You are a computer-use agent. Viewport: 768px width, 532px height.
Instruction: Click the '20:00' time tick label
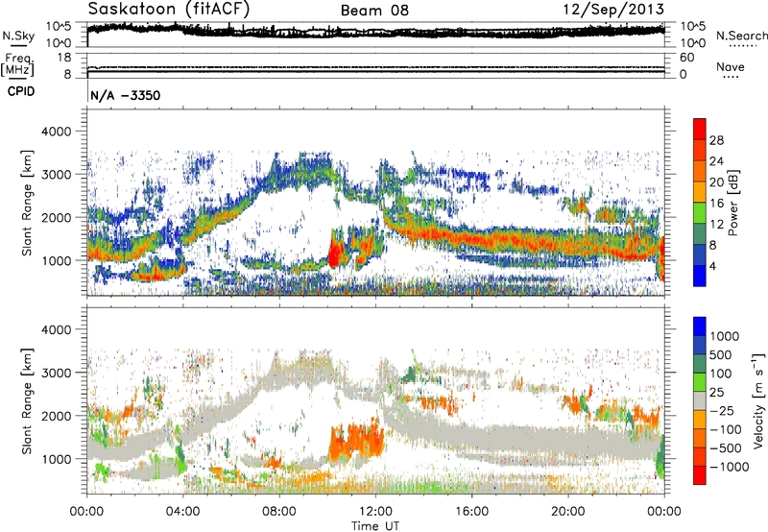(567, 512)
